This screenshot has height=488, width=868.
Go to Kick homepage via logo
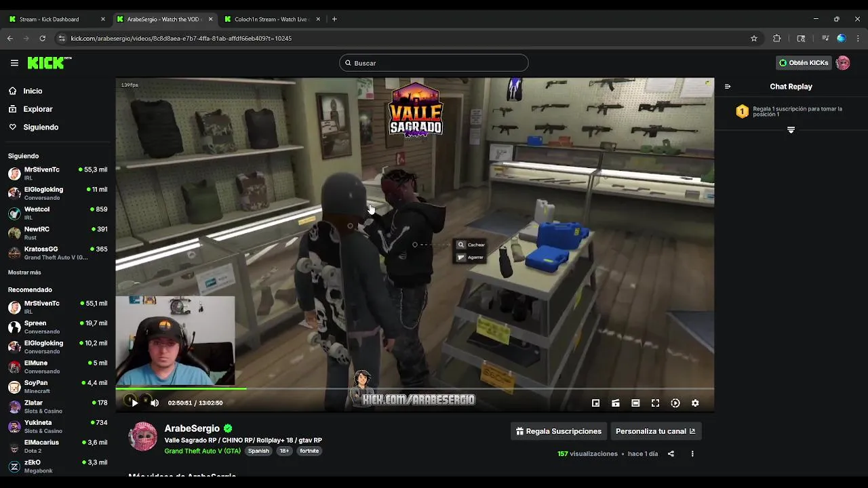pos(49,63)
